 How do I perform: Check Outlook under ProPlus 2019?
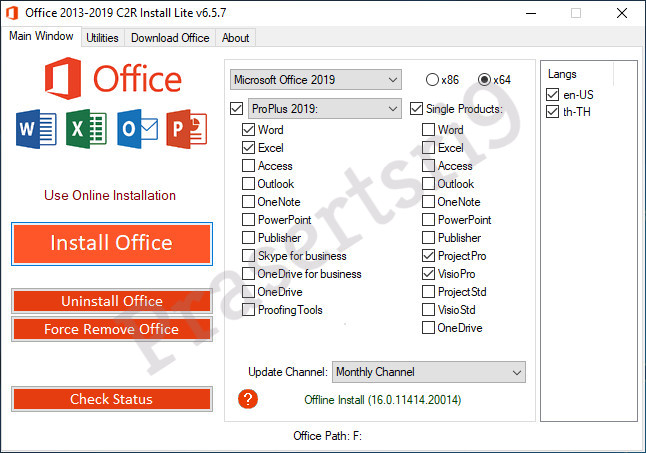[248, 184]
